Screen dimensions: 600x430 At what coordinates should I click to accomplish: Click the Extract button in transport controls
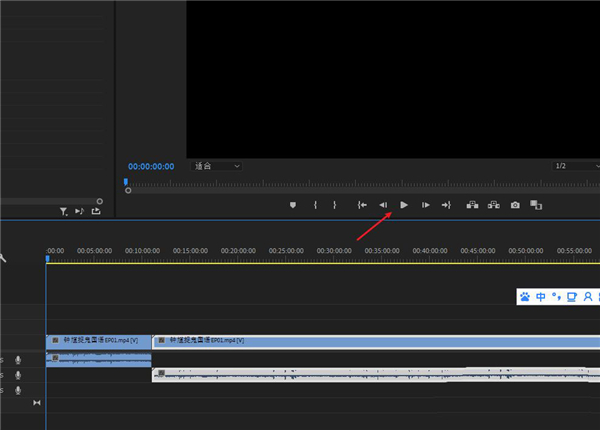click(494, 205)
